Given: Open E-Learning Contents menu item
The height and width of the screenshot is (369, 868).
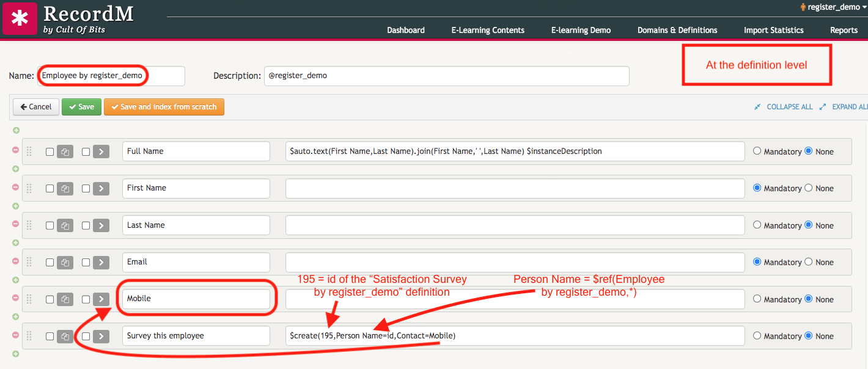Looking at the screenshot, I should click(488, 30).
